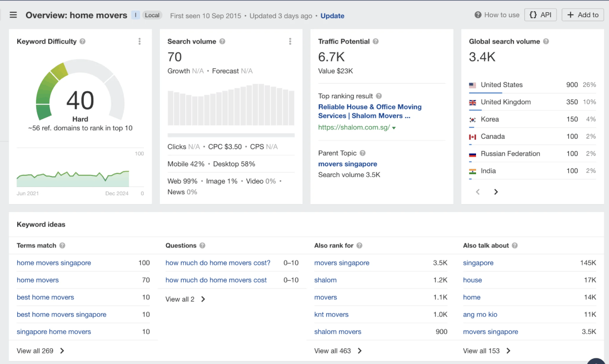Click the Keyword Difficulty gauge chart
Screen dimensions: 609x364
(x=80, y=91)
